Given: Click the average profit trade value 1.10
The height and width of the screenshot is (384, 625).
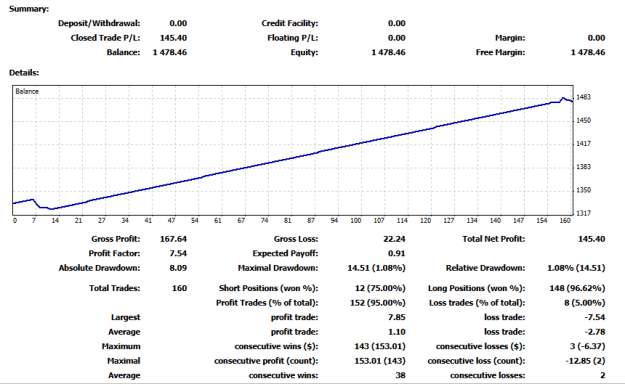Looking at the screenshot, I should [x=397, y=332].
